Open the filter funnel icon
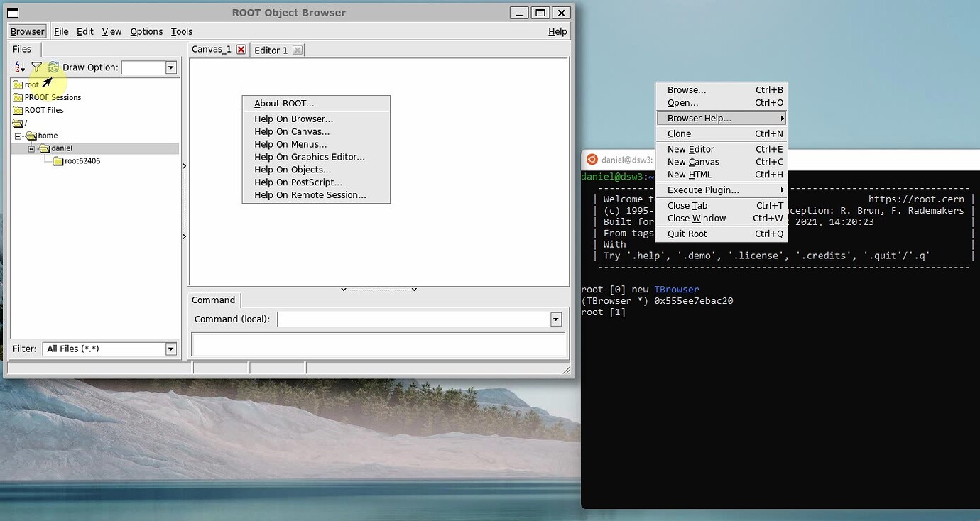Image resolution: width=980 pixels, height=521 pixels. 36,67
